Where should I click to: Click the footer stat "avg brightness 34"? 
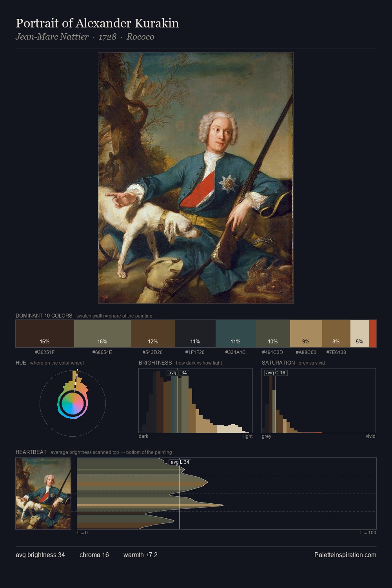click(x=40, y=555)
